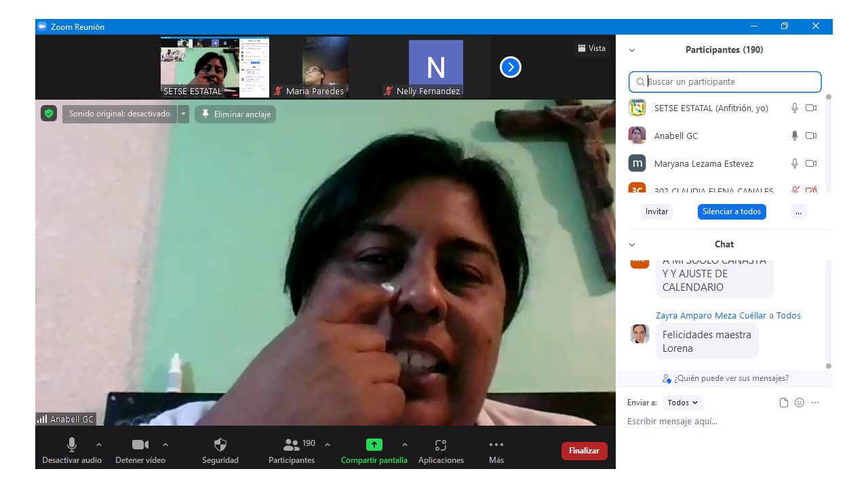
Task: Select the SETSE ESTATAL (Anfitrión, yo) participant row
Action: pyautogui.click(x=724, y=108)
